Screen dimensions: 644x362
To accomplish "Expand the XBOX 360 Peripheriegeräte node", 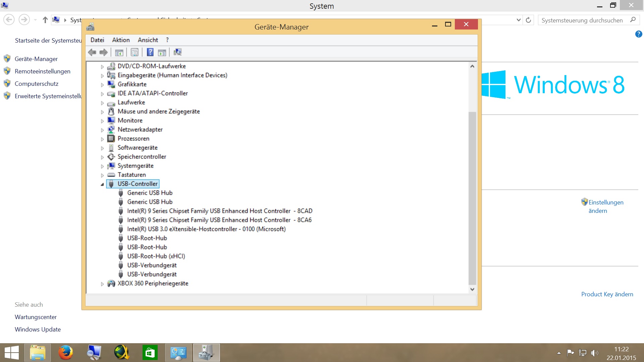I will pos(102,284).
